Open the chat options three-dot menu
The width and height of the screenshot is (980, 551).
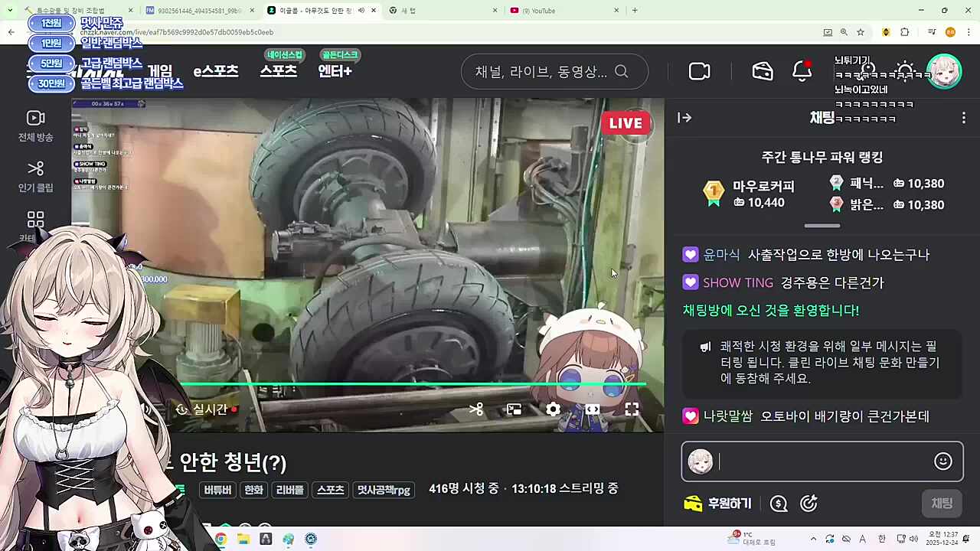(x=963, y=118)
